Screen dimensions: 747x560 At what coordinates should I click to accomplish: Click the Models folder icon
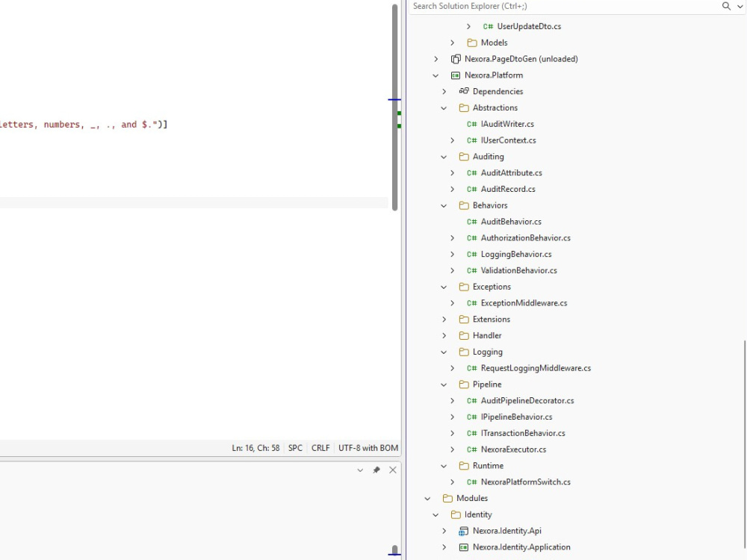[471, 43]
